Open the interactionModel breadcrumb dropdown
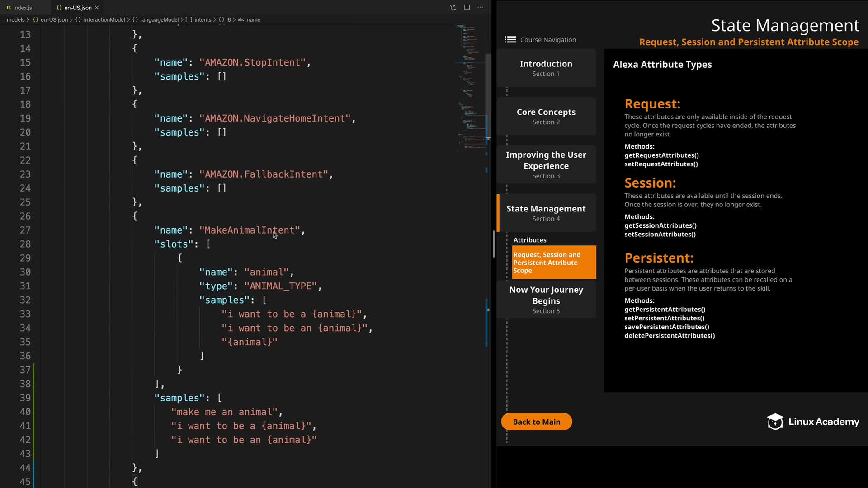This screenshot has height=488, width=868. click(x=104, y=20)
